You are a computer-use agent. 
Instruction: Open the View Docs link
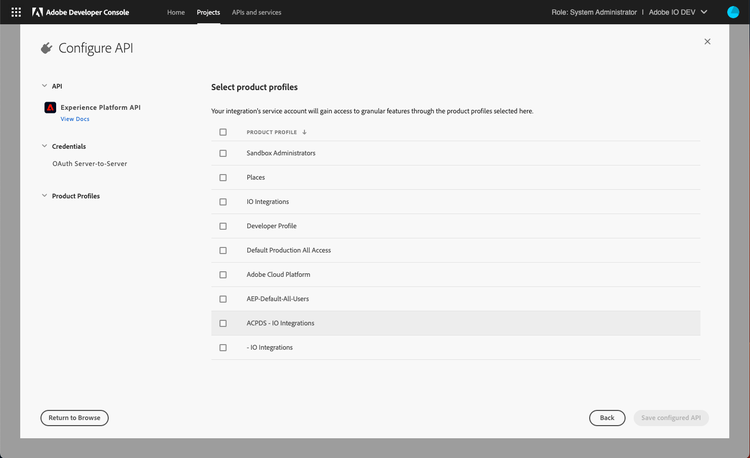[x=75, y=119]
